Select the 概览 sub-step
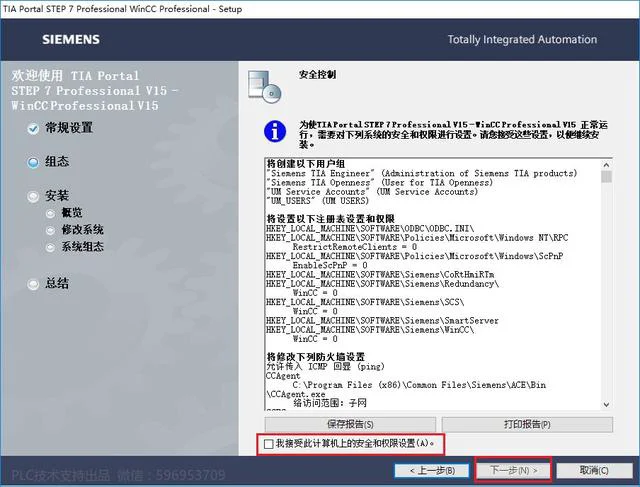This screenshot has width=640, height=487. [x=72, y=213]
